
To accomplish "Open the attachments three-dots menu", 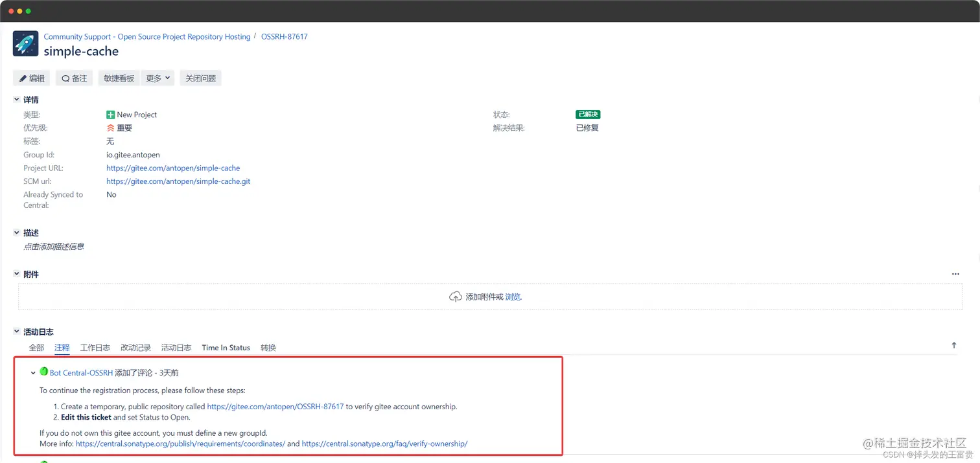I will pos(955,274).
